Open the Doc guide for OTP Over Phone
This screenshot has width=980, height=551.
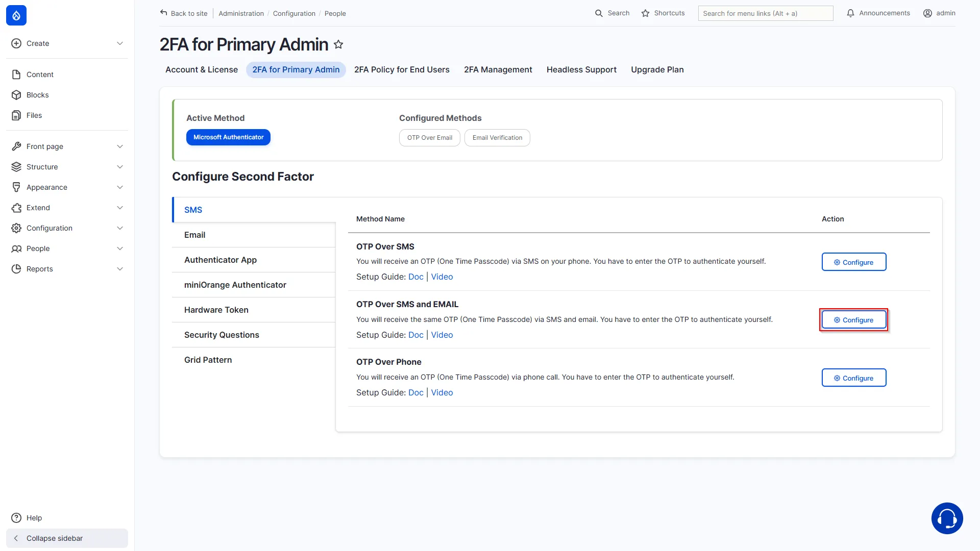[416, 392]
